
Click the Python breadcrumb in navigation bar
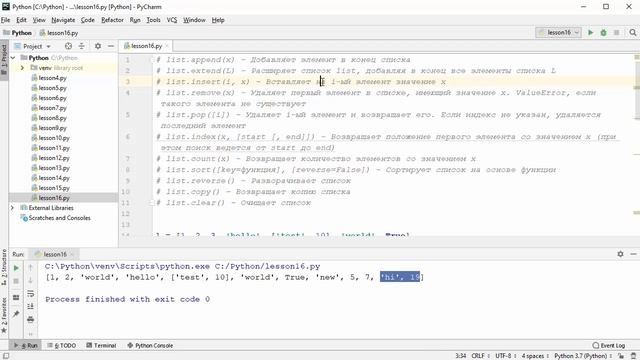click(17, 33)
